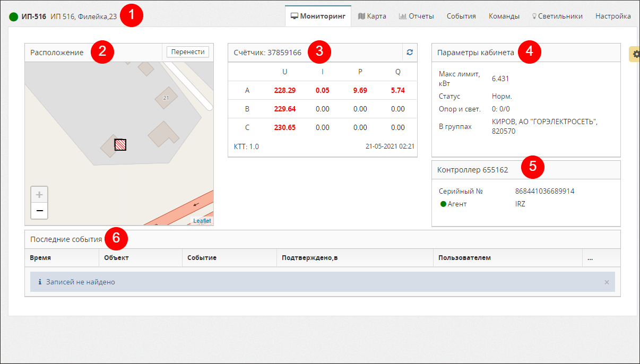Click the red hatched cabinet marker on map
Screen dimensions: 640x364
(x=120, y=145)
